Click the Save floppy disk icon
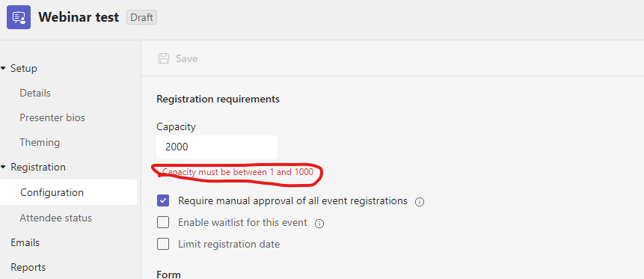This screenshot has width=644, height=279. tap(164, 58)
